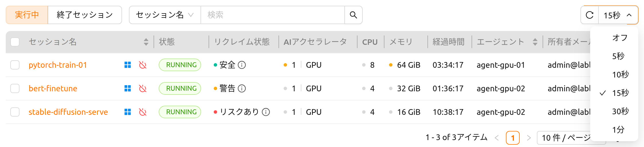The height and width of the screenshot is (147, 644).
Task: Open the bert-finetune session link
Action: pos(53,88)
